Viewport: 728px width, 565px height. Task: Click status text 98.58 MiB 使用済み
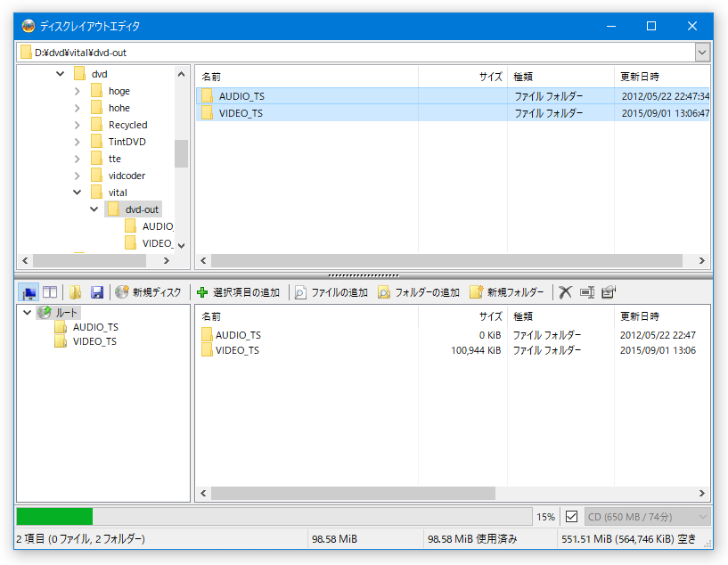pos(471,539)
